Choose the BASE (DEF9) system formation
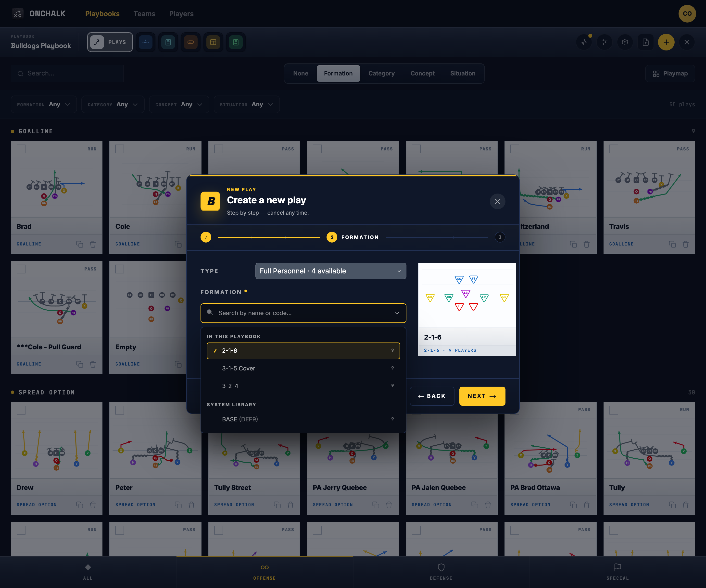 coord(303,419)
